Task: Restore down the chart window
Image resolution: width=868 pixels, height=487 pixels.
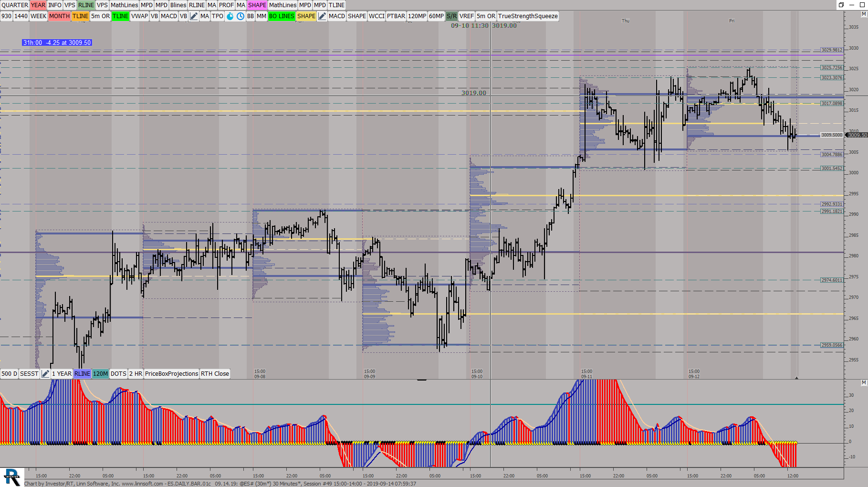Action: [841, 5]
